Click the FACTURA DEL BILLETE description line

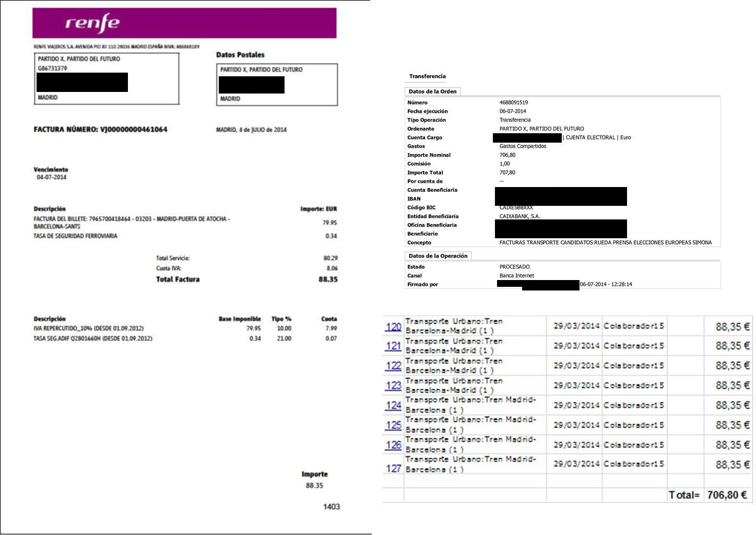132,223
